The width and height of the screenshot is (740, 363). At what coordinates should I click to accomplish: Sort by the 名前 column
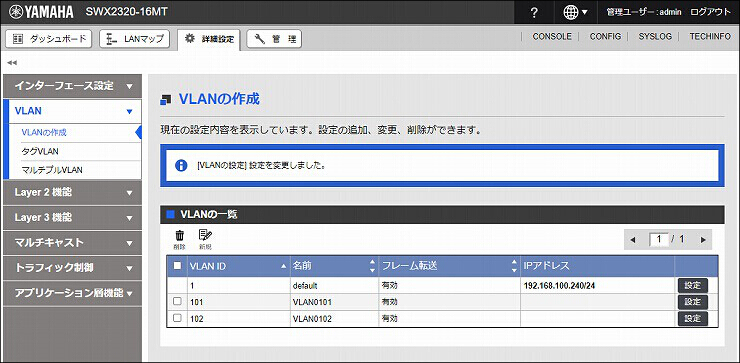pos(334,266)
